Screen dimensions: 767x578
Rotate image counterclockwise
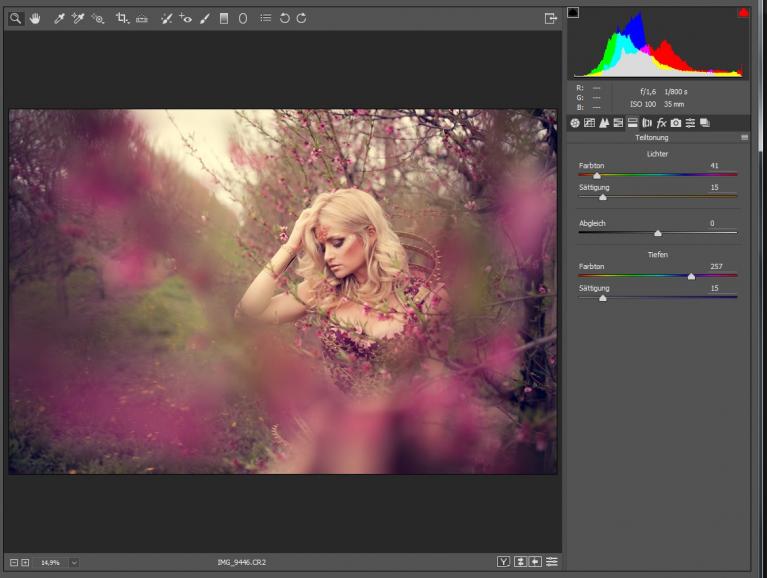(284, 18)
